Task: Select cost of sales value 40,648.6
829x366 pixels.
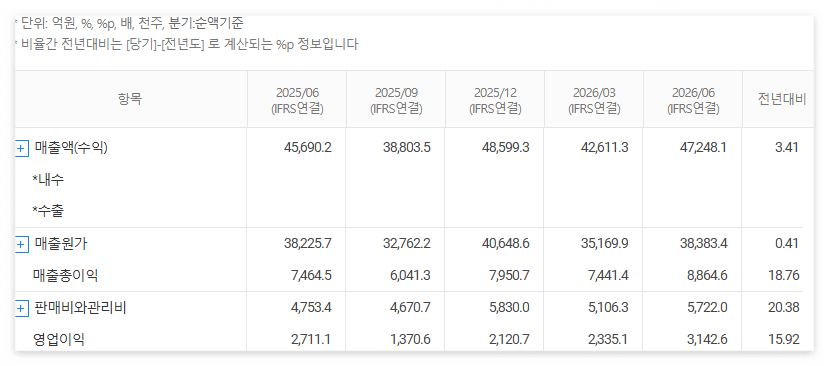Action: pyautogui.click(x=505, y=244)
